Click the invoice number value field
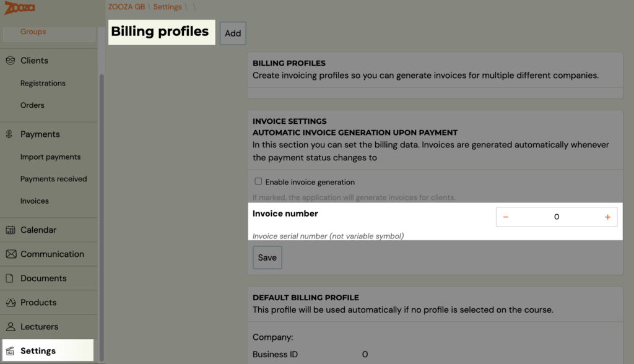 (x=557, y=217)
